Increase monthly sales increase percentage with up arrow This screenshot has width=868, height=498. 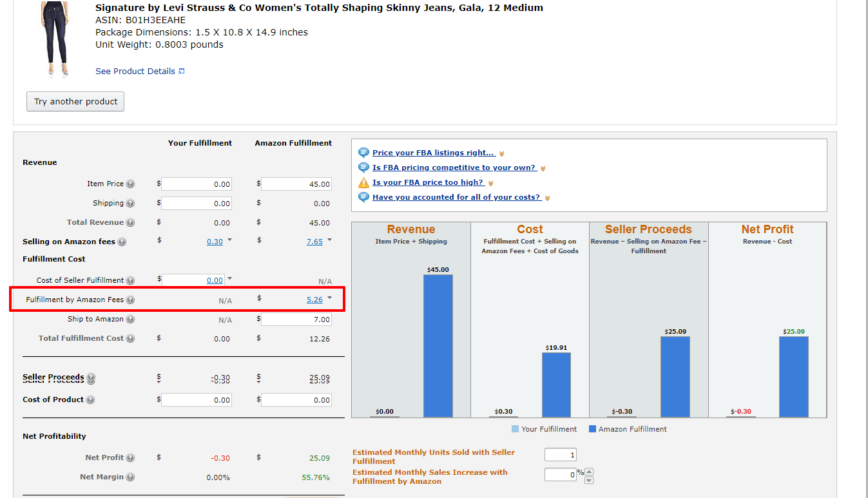pos(589,471)
